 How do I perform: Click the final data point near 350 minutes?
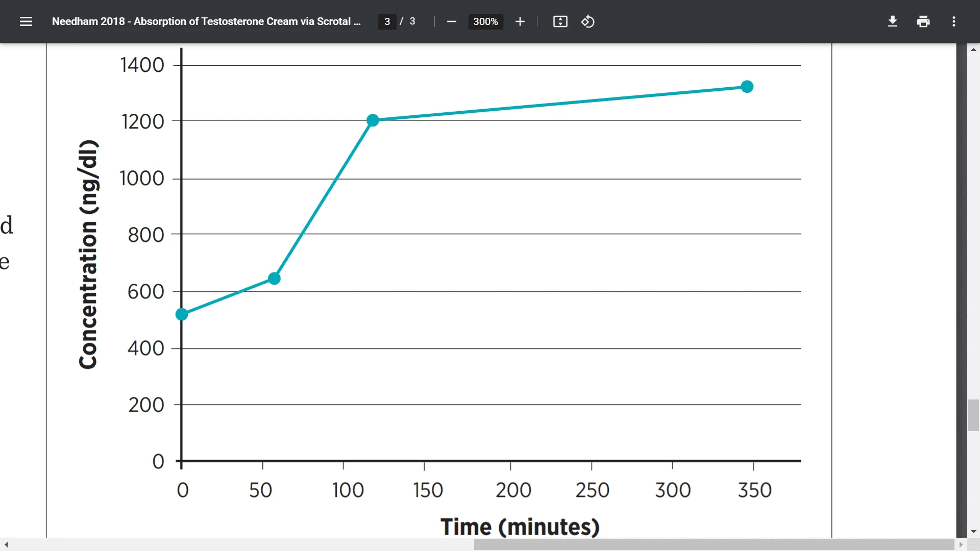pos(747,87)
